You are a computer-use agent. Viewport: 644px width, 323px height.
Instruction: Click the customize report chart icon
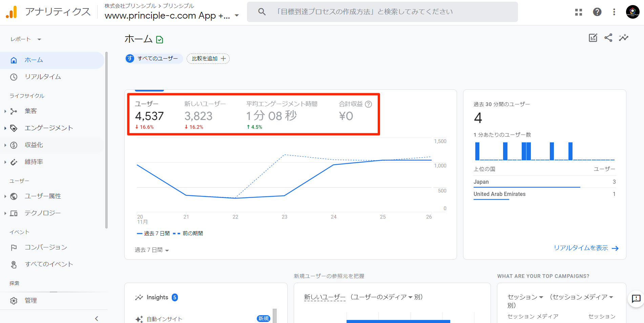593,38
